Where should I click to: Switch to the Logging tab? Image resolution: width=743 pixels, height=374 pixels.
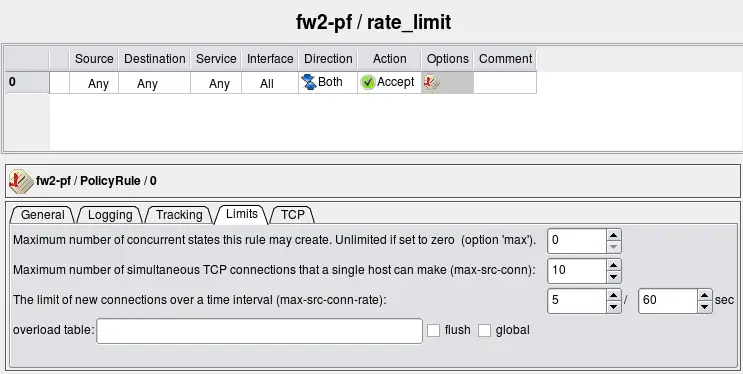click(x=110, y=215)
